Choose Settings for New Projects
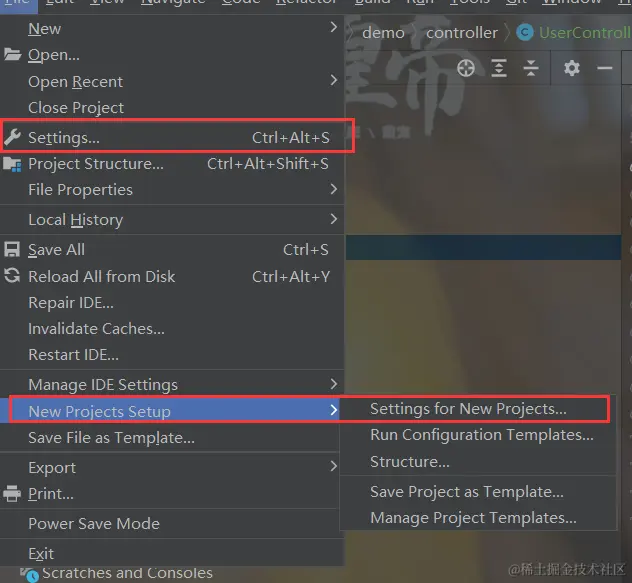The image size is (632, 583). [x=468, y=409]
